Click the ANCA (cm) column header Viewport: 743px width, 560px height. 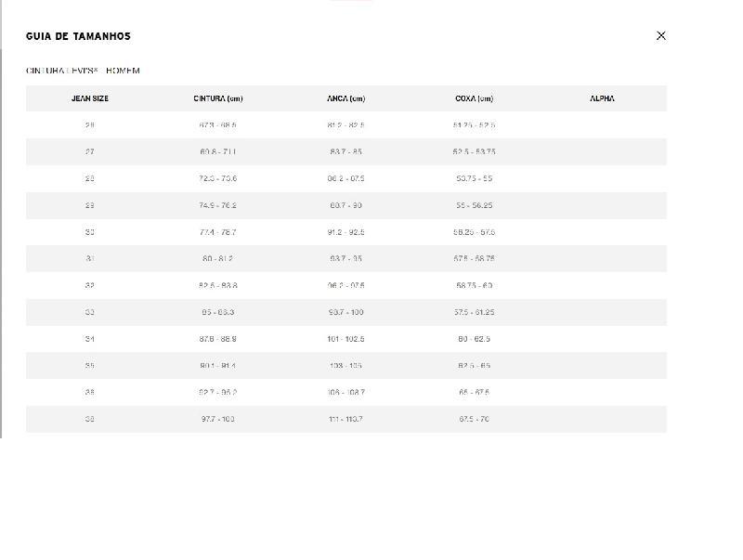[x=345, y=98]
